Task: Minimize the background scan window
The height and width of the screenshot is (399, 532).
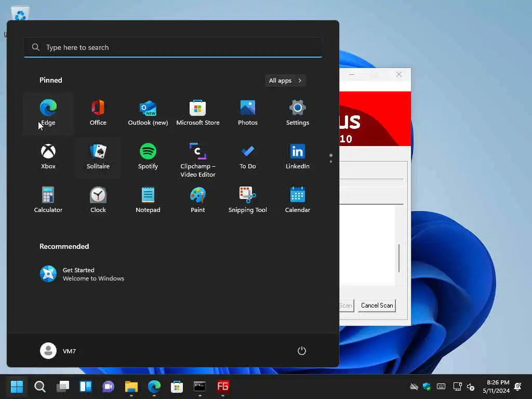Action: (x=352, y=75)
